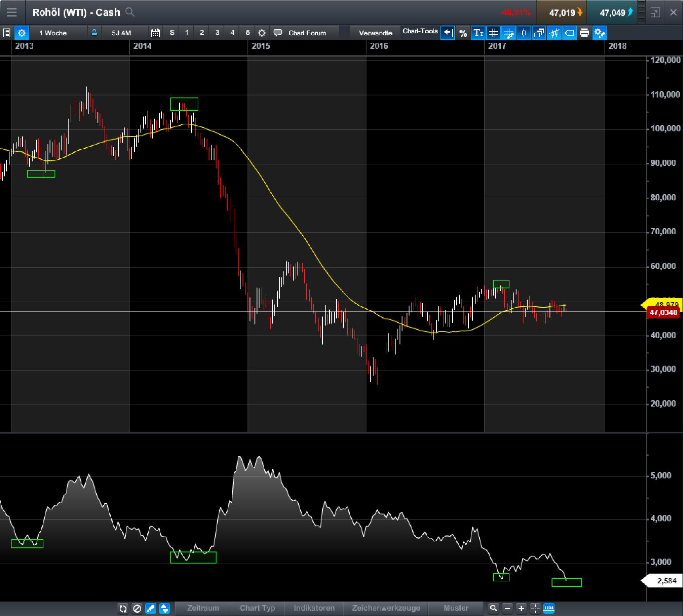Toggle the scroll-to-latest arrow tool
The width and height of the screenshot is (683, 616).
[447, 33]
